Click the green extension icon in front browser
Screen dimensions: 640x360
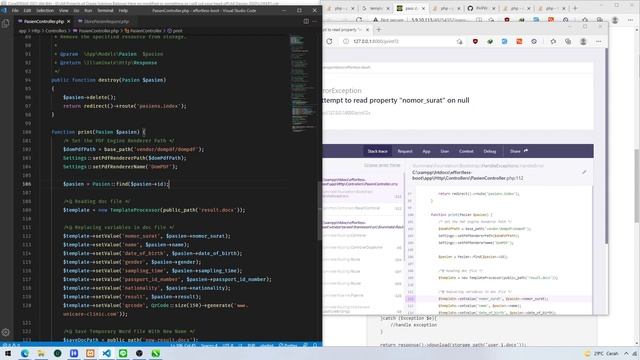[490, 41]
